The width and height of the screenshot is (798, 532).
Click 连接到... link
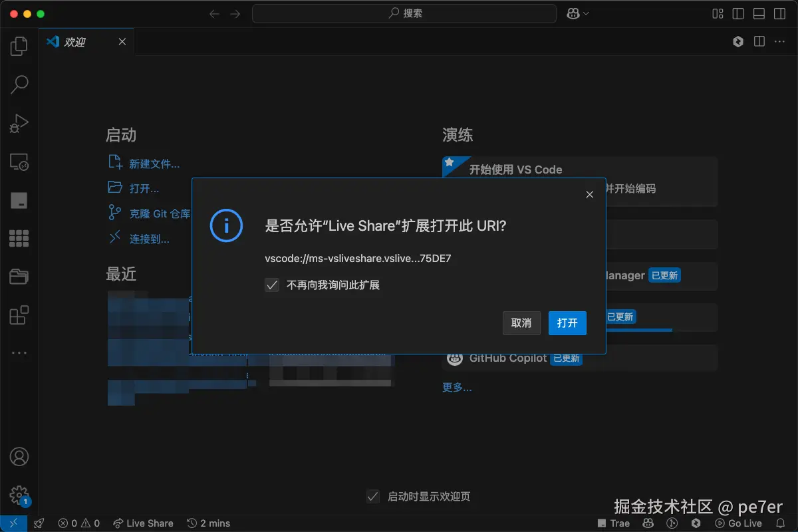(x=150, y=239)
